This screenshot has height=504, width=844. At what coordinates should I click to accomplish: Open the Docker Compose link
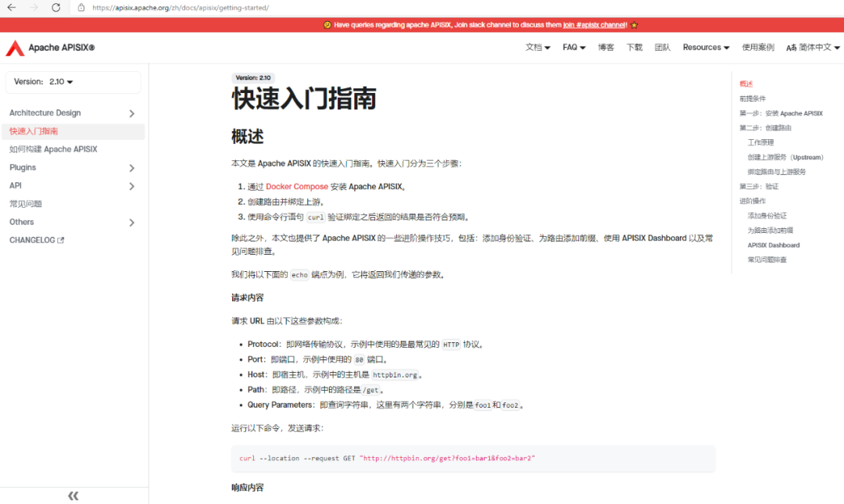[297, 187]
